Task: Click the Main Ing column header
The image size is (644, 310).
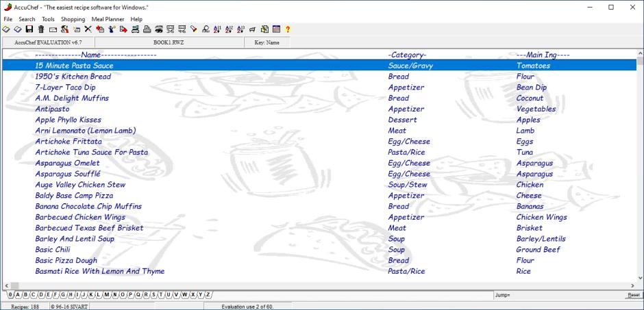Action: pyautogui.click(x=543, y=55)
